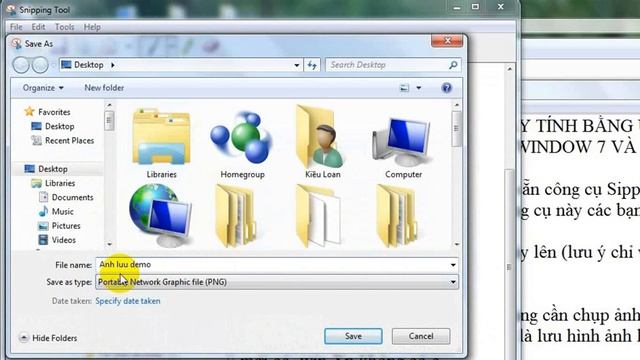Collapse with the Hide Folders button
The height and width of the screenshot is (360, 640).
48,338
